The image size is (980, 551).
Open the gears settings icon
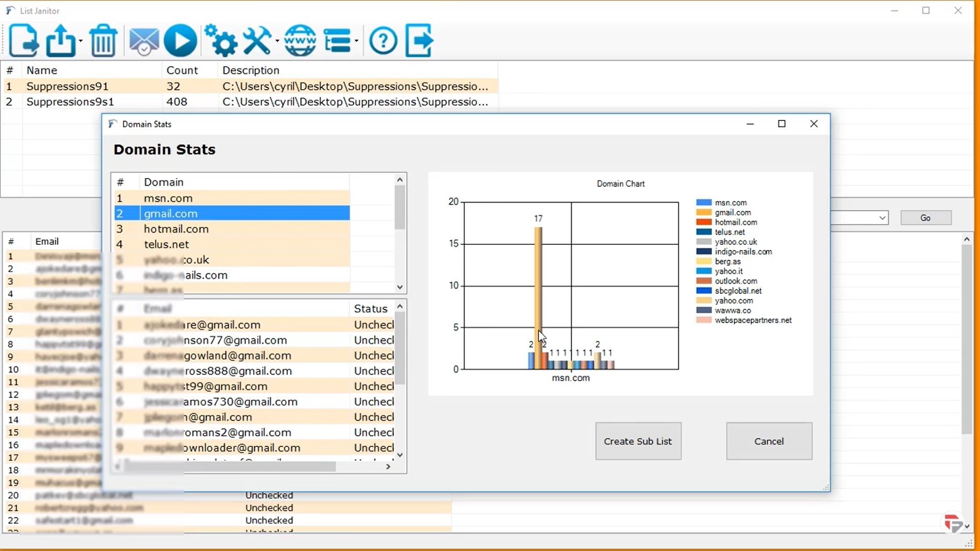click(x=221, y=40)
